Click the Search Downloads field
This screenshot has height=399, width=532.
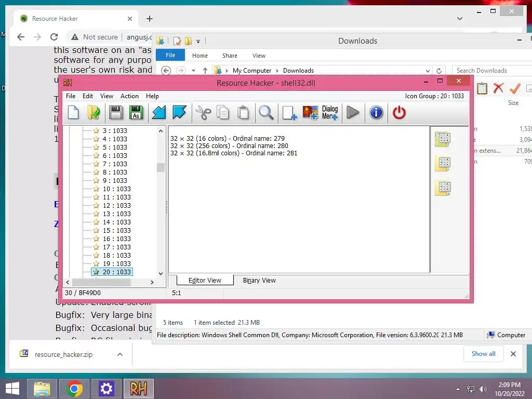pyautogui.click(x=492, y=71)
